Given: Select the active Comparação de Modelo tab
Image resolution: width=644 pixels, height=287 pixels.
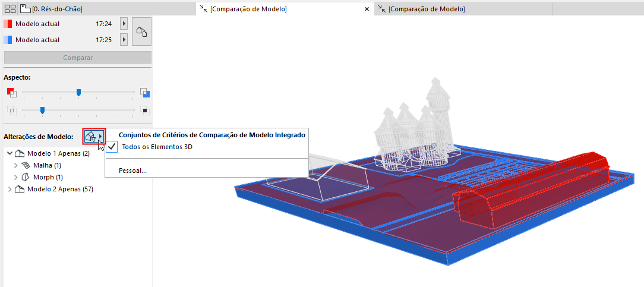Looking at the screenshot, I should pos(285,8).
